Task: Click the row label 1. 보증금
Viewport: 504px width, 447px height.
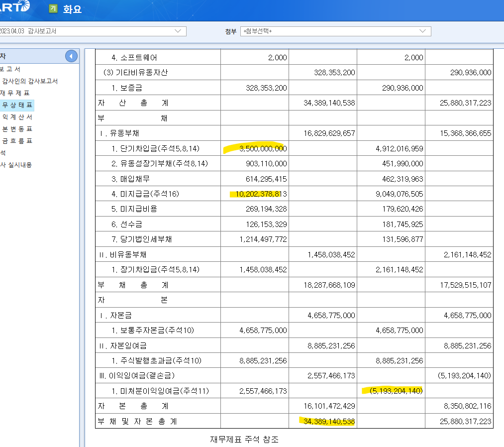Action: pyautogui.click(x=127, y=88)
